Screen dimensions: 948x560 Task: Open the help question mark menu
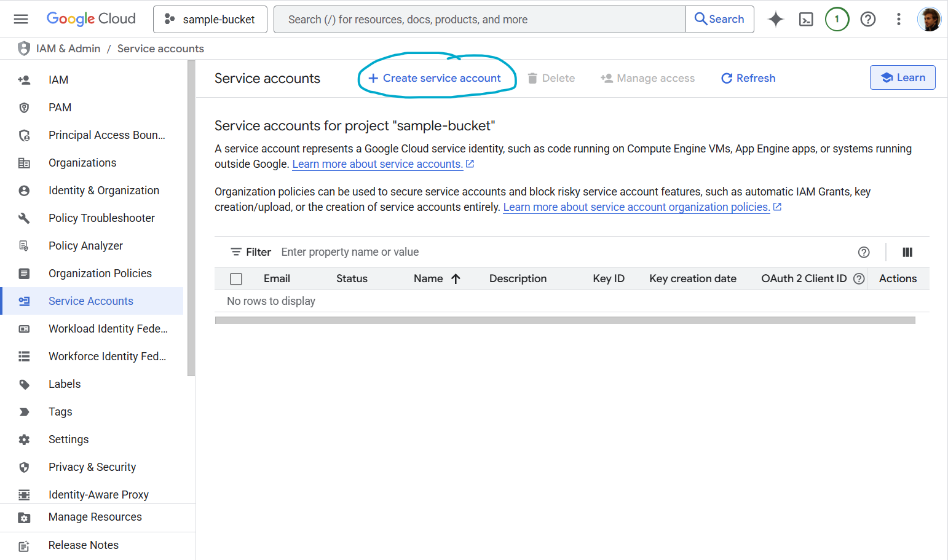pos(867,19)
